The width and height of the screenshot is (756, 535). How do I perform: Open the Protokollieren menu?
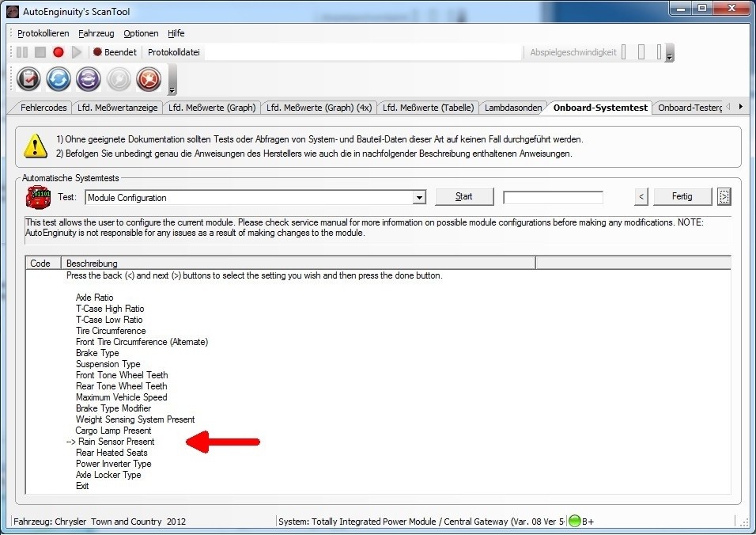43,33
